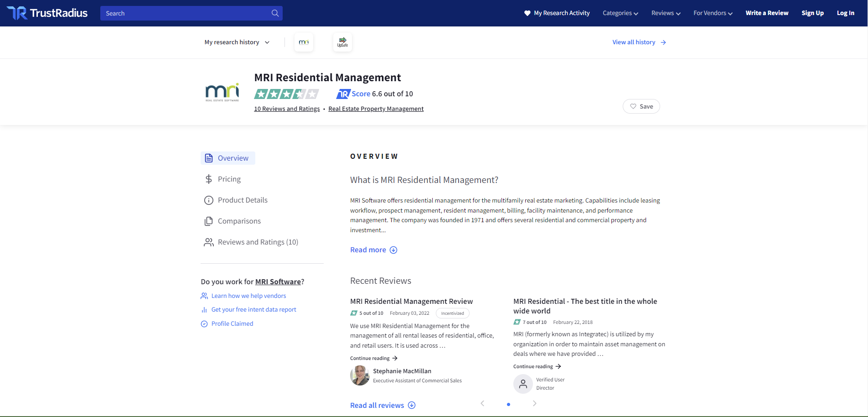Image resolution: width=868 pixels, height=417 pixels.
Task: Click the previous reviews arrow
Action: coord(482,403)
